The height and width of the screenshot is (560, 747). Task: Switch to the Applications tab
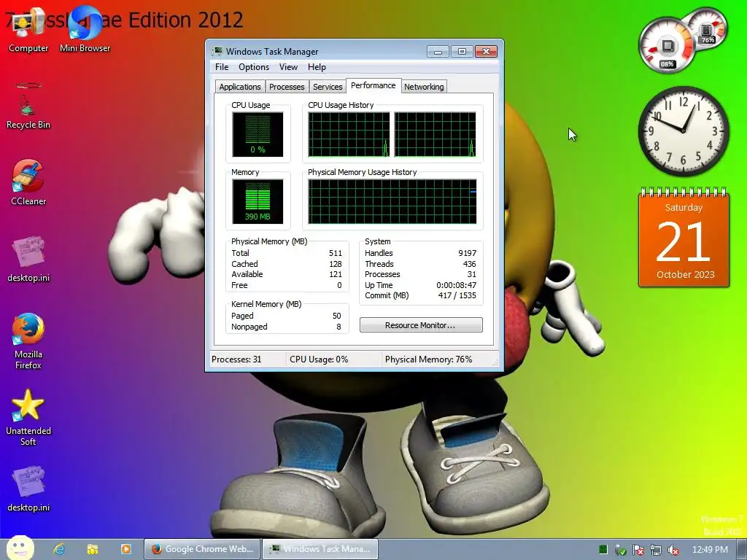(239, 87)
